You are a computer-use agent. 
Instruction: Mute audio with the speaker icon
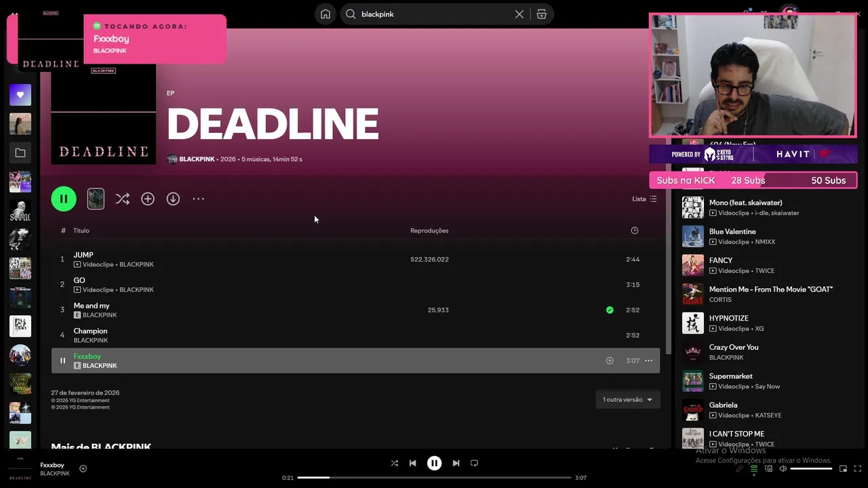(x=783, y=468)
